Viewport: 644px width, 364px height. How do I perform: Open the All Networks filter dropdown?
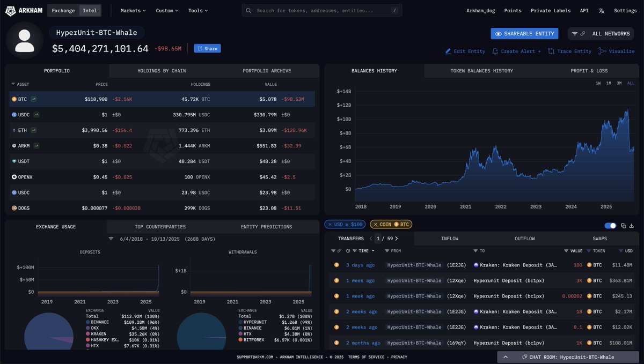(600, 34)
